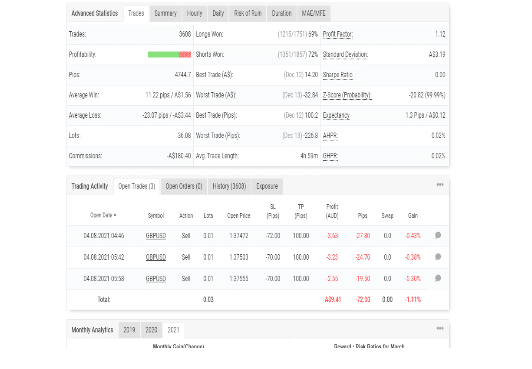Image resolution: width=532 pixels, height=369 pixels.
Task: Click Avg. Trade Length value 4h 59m
Action: tap(309, 156)
